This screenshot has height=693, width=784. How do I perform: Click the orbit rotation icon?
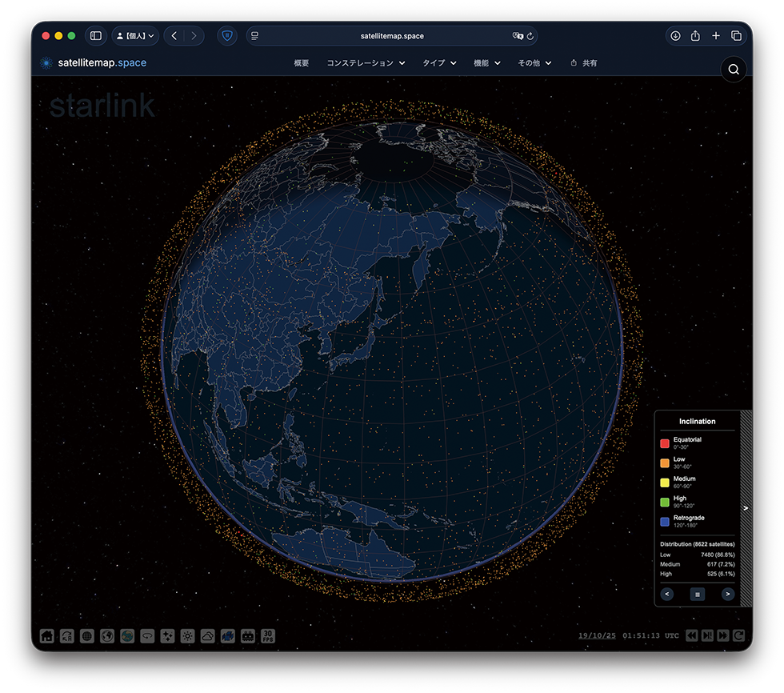click(x=147, y=636)
